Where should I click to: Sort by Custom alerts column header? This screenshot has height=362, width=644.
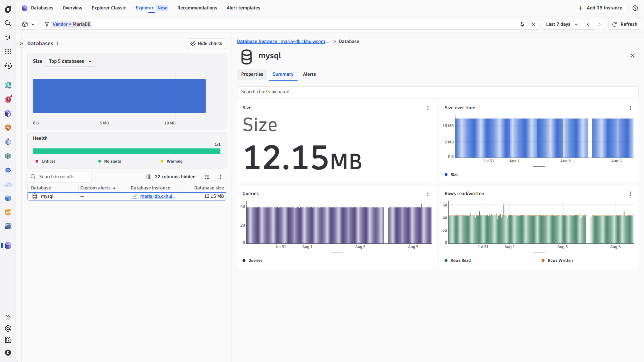[98, 188]
